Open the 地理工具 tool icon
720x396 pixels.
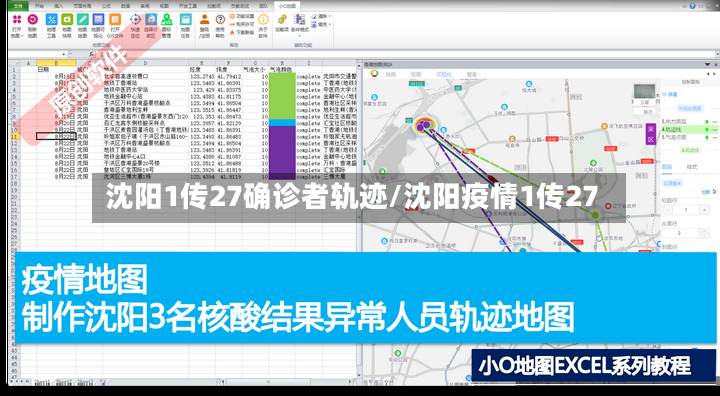coord(51,19)
